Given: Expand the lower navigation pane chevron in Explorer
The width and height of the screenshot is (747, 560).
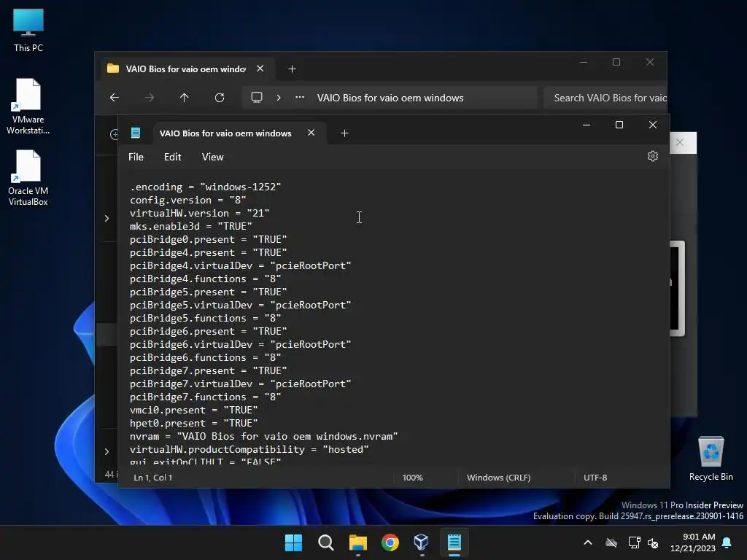Looking at the screenshot, I should coord(107,451).
